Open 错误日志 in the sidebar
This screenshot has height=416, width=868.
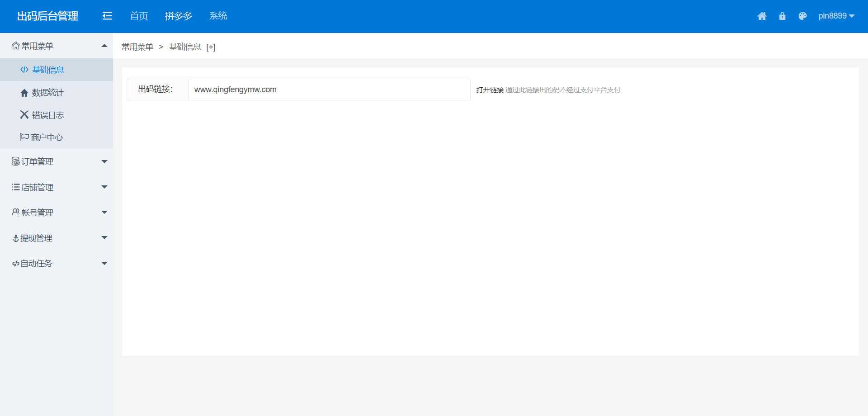pos(47,115)
